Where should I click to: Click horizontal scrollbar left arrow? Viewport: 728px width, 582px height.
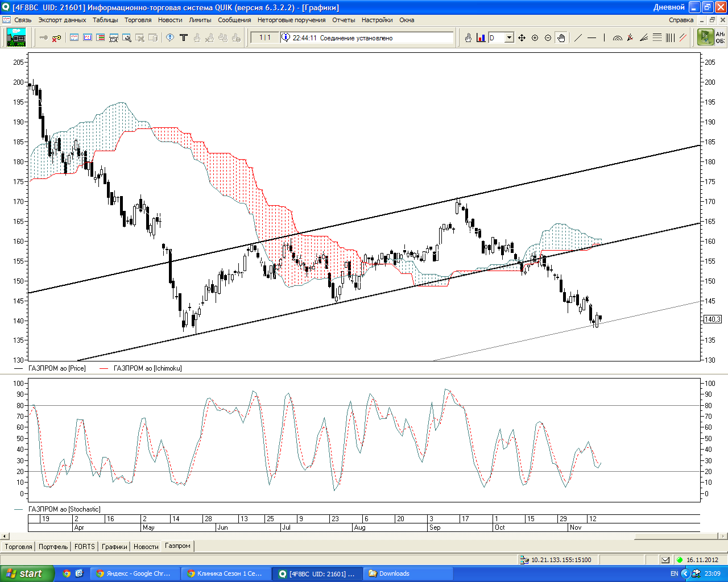(6, 536)
